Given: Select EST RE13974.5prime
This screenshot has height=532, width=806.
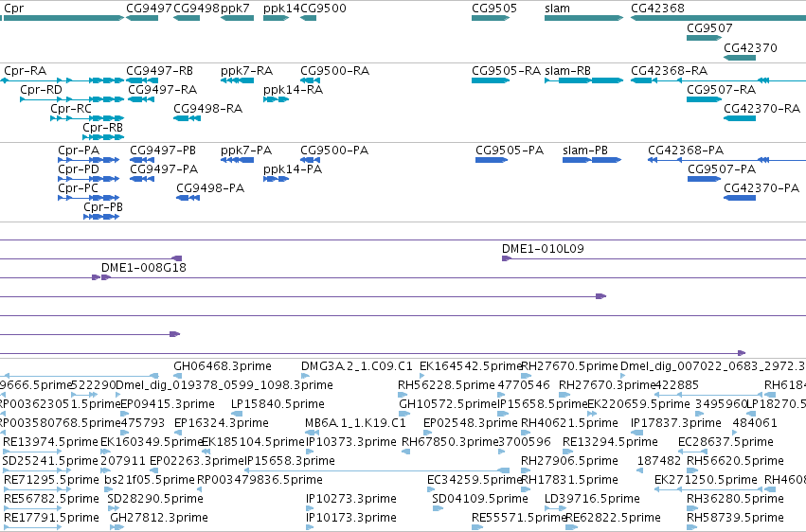Looking at the screenshot, I should (x=32, y=452).
